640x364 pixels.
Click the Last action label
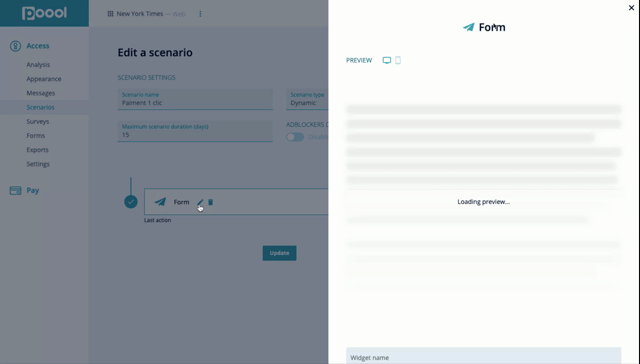click(158, 220)
